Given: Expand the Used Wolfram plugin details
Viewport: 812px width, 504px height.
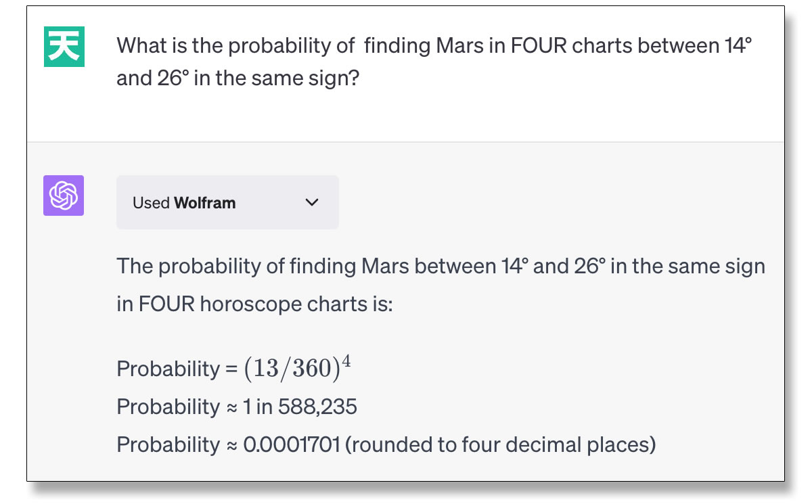Looking at the screenshot, I should (x=227, y=202).
